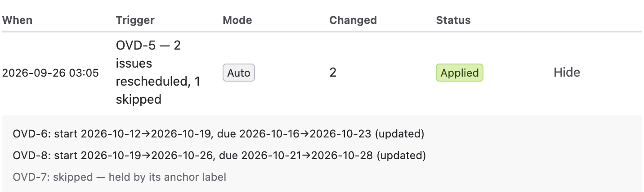Image resolution: width=644 pixels, height=192 pixels.
Task: Click the changed count value 2
Action: 333,73
